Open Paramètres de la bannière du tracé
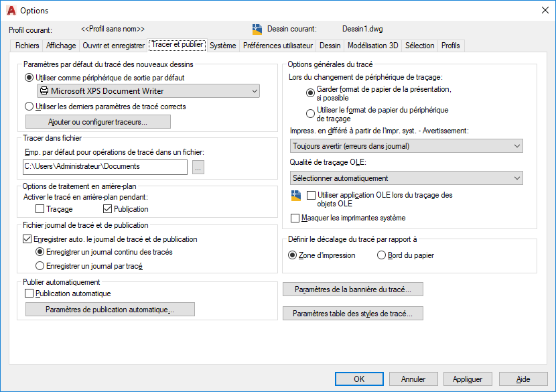The height and width of the screenshot is (392, 556). click(x=352, y=289)
